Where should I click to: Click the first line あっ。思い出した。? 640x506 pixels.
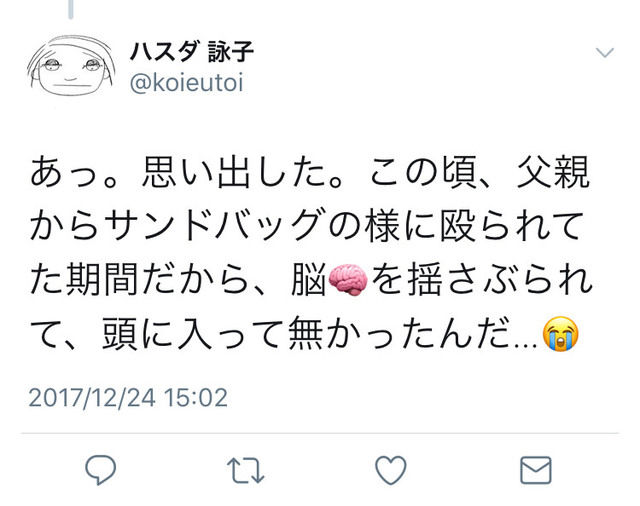tap(187, 172)
